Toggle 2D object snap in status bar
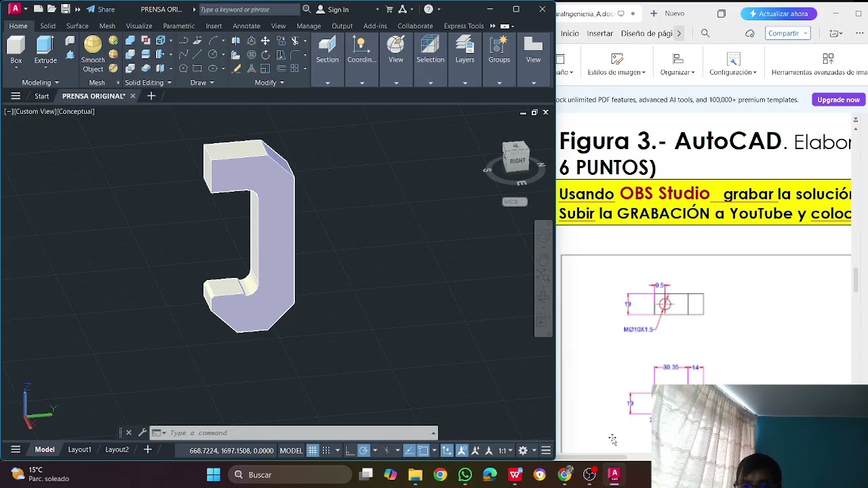Image resolution: width=868 pixels, height=488 pixels. tap(424, 450)
